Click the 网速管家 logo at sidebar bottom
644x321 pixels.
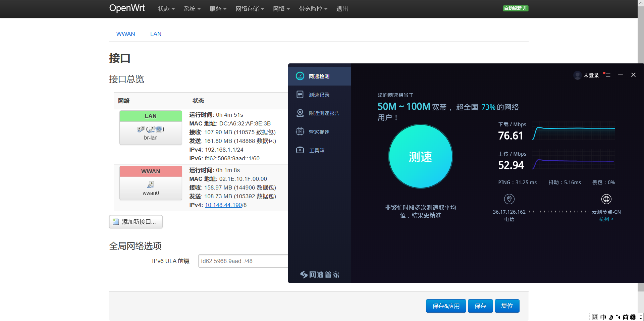click(x=320, y=275)
